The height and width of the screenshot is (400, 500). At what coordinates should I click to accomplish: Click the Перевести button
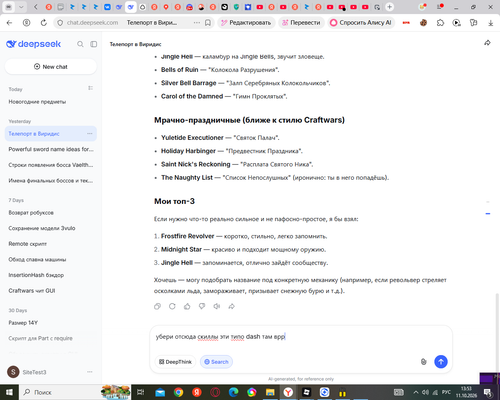(x=301, y=23)
